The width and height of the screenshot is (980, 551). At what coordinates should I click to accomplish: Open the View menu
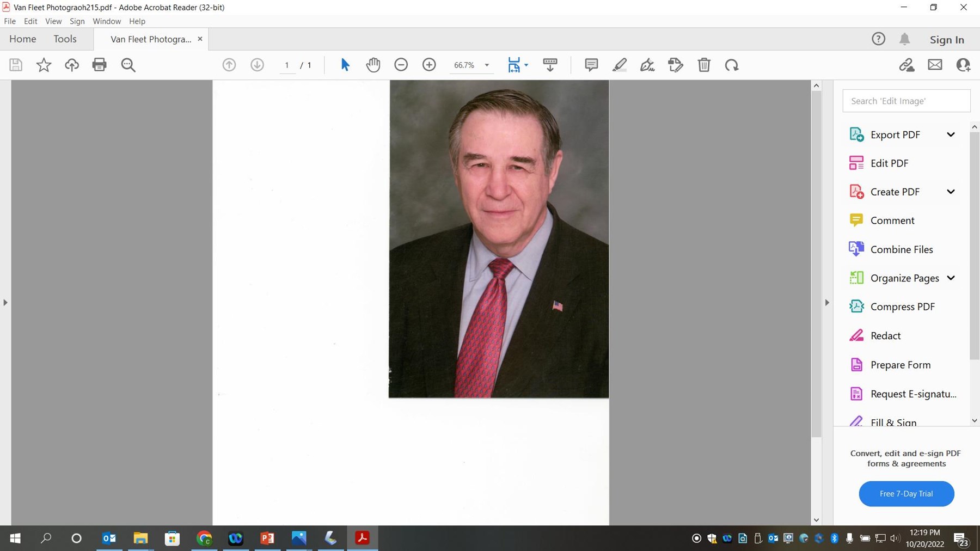pyautogui.click(x=53, y=21)
